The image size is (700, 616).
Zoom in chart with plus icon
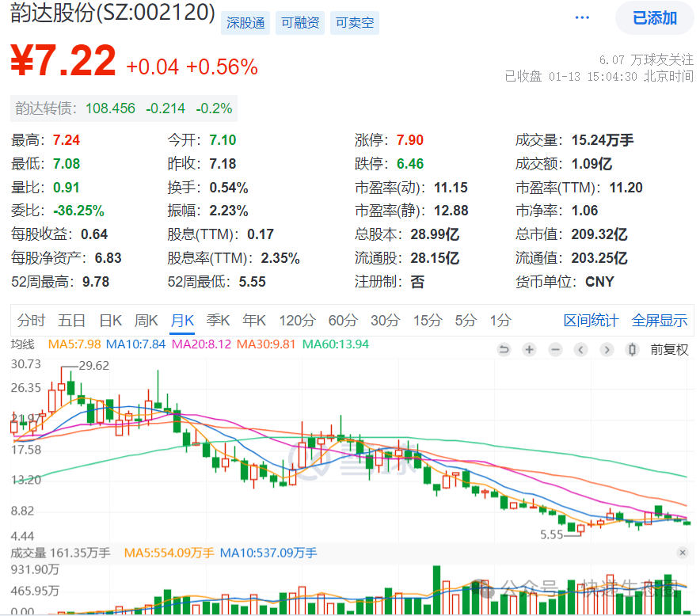click(530, 349)
